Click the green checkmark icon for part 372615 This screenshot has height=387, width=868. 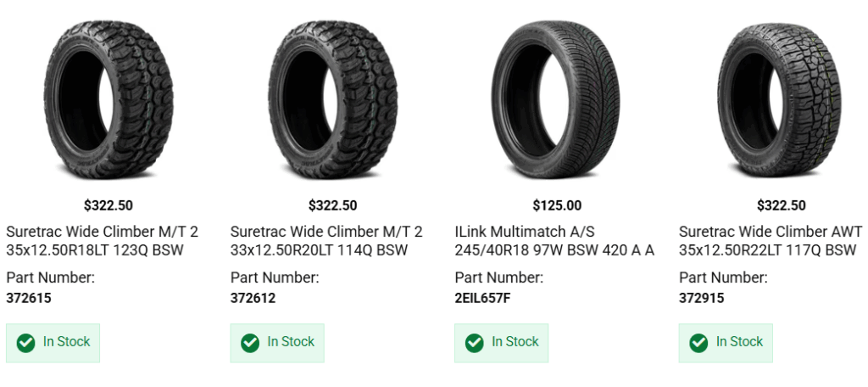(x=25, y=343)
